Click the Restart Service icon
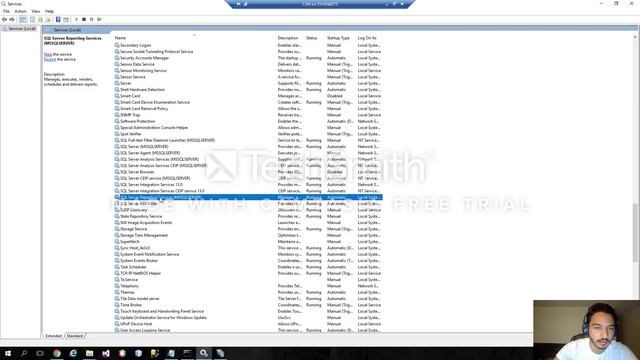This screenshot has width=640, height=360. pos(99,19)
